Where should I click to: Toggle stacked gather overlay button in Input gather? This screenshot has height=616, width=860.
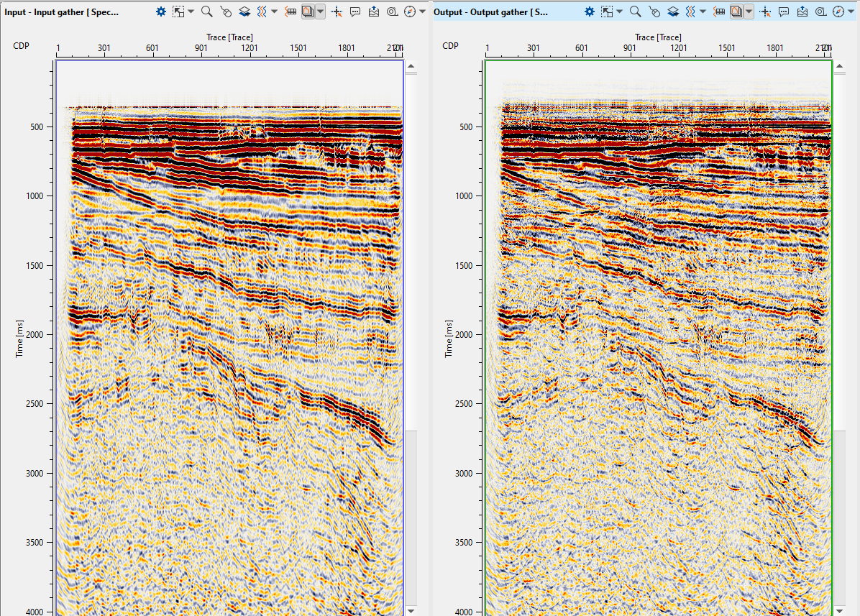pos(308,12)
